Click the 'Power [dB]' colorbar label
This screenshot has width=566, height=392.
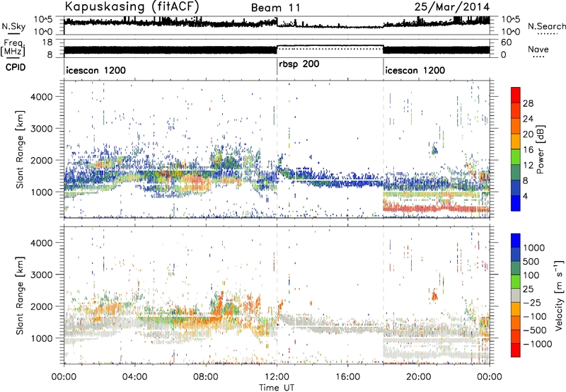[x=540, y=149]
